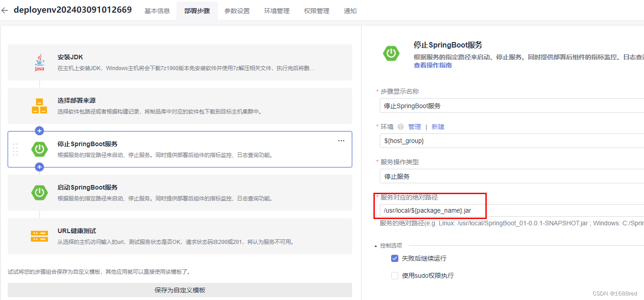The width and height of the screenshot is (644, 300).
Task: Enable 使用sudo权限执行 checkbox
Action: coord(395,276)
